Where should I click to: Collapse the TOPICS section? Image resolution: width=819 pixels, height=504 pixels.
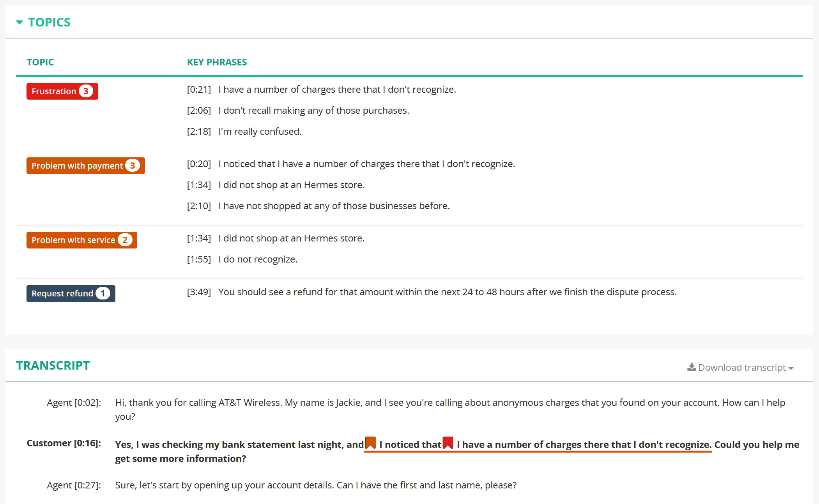click(x=19, y=22)
